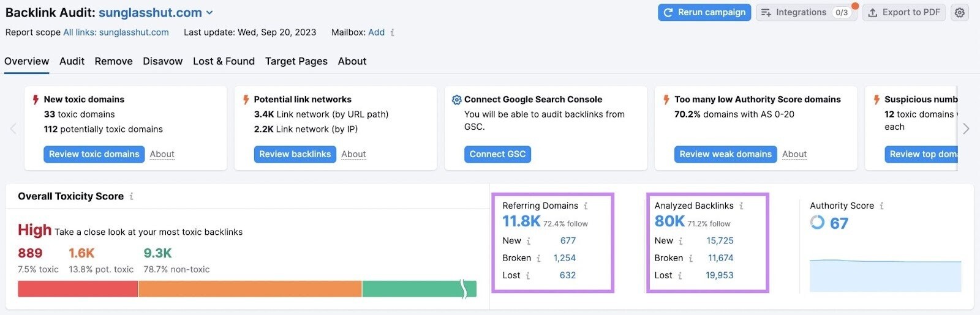
Task: Open the Target Pages tab
Action: (296, 61)
